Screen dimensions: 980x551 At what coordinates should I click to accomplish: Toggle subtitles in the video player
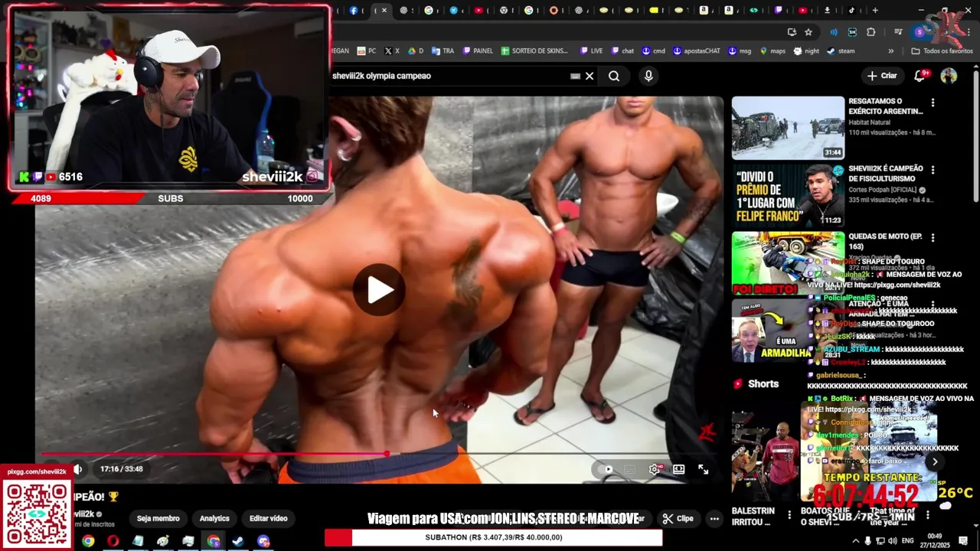[x=630, y=469]
